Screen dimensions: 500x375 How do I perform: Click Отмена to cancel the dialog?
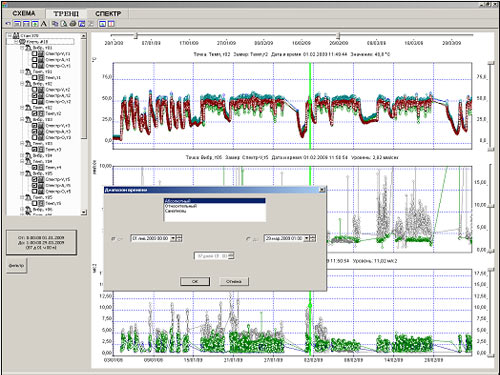point(234,281)
